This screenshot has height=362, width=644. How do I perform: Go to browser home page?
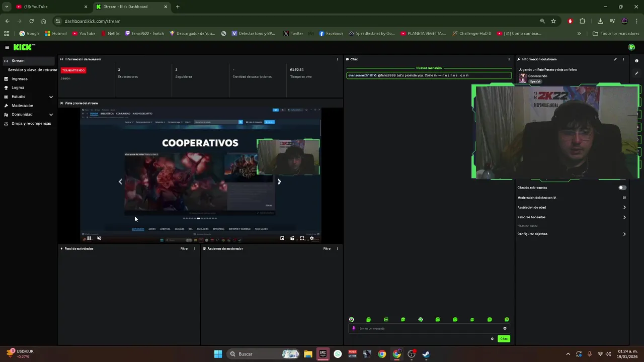(x=44, y=21)
